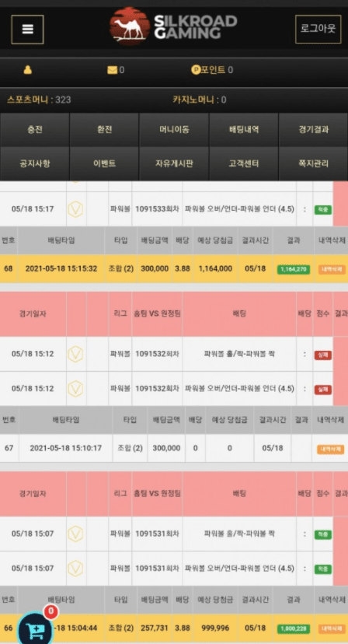Click 1091533회차 round cell
The width and height of the screenshot is (348, 644).
(x=157, y=208)
